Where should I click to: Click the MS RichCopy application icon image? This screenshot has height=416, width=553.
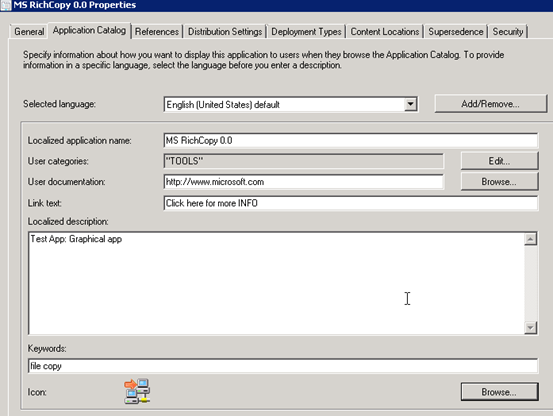(137, 391)
